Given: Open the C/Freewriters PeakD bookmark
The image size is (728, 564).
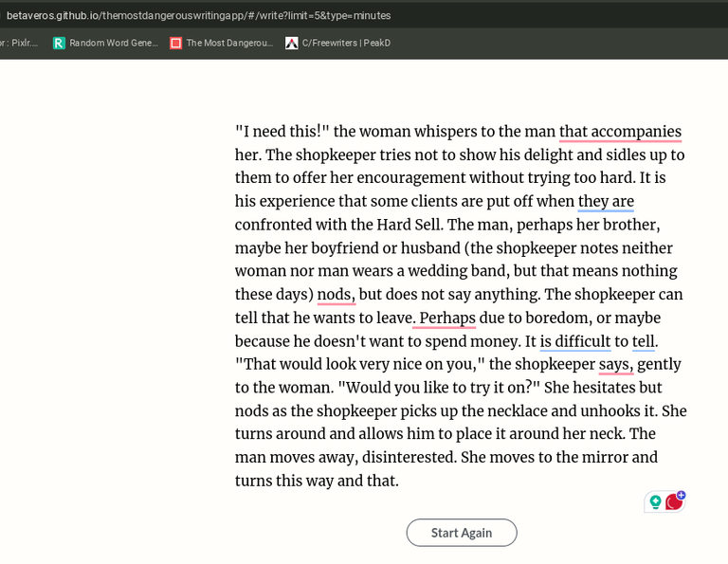Looking at the screenshot, I should [338, 44].
